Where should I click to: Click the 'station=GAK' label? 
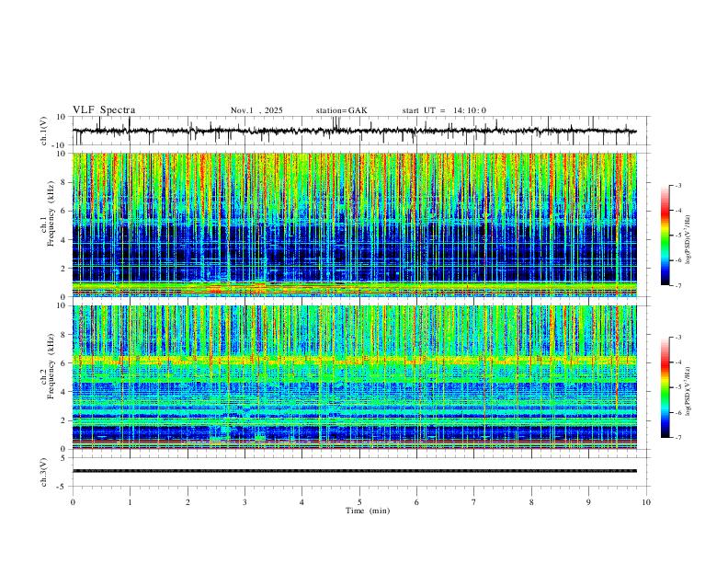point(341,110)
